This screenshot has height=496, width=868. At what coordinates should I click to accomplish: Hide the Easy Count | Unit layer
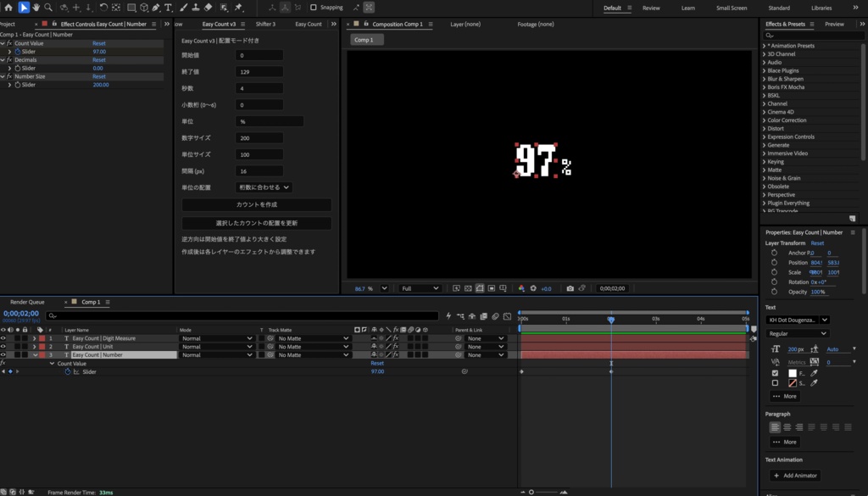click(3, 347)
